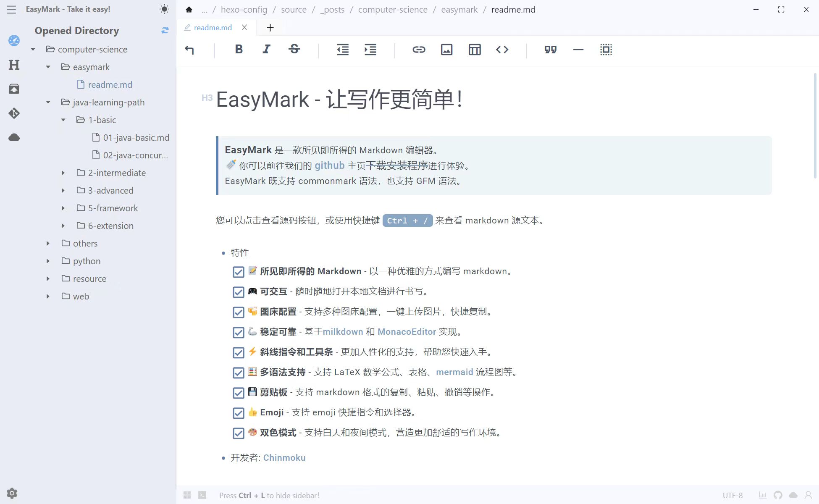Increase list indent
819x504 pixels.
pos(370,50)
